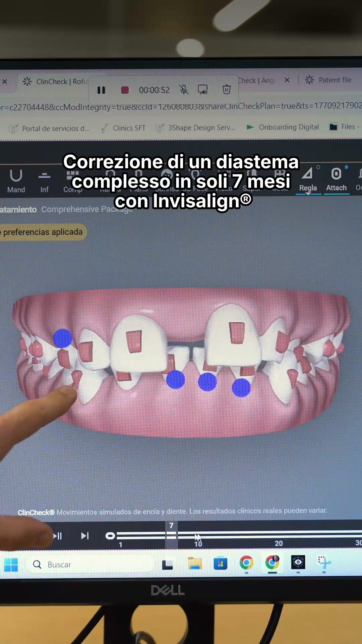Open the first Chrome icon in the taskbar
The height and width of the screenshot is (644, 362).
246,563
